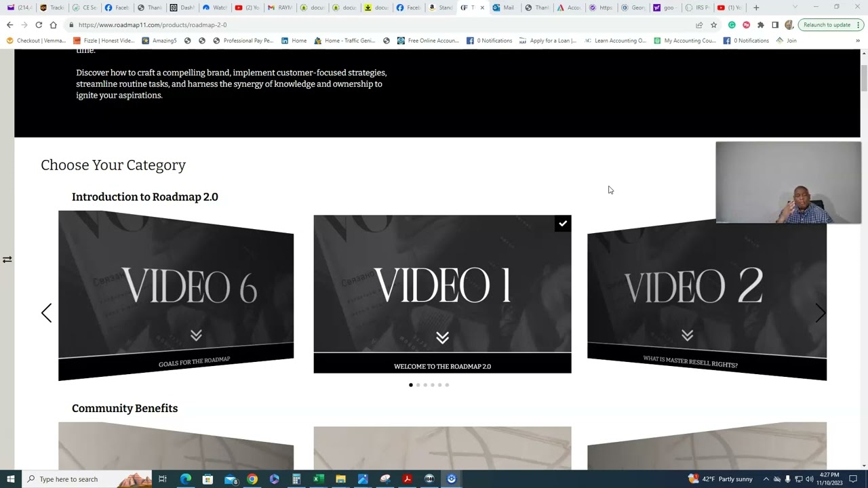The height and width of the screenshot is (488, 868).
Task: Expand the double chevron on Video 1
Action: coord(442,338)
